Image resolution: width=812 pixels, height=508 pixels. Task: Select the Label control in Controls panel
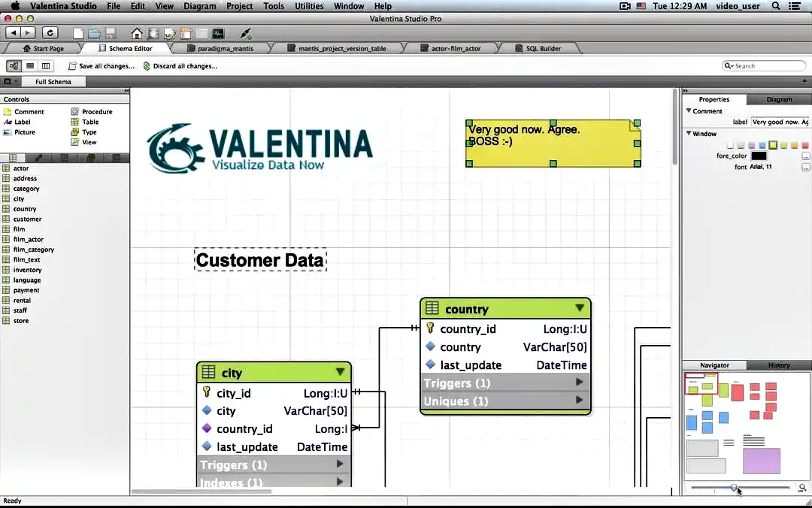click(x=17, y=122)
